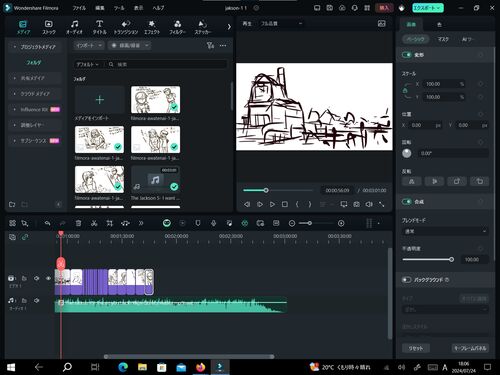Click the preview playback progress slider
The width and height of the screenshot is (500, 375).
[x=278, y=190]
